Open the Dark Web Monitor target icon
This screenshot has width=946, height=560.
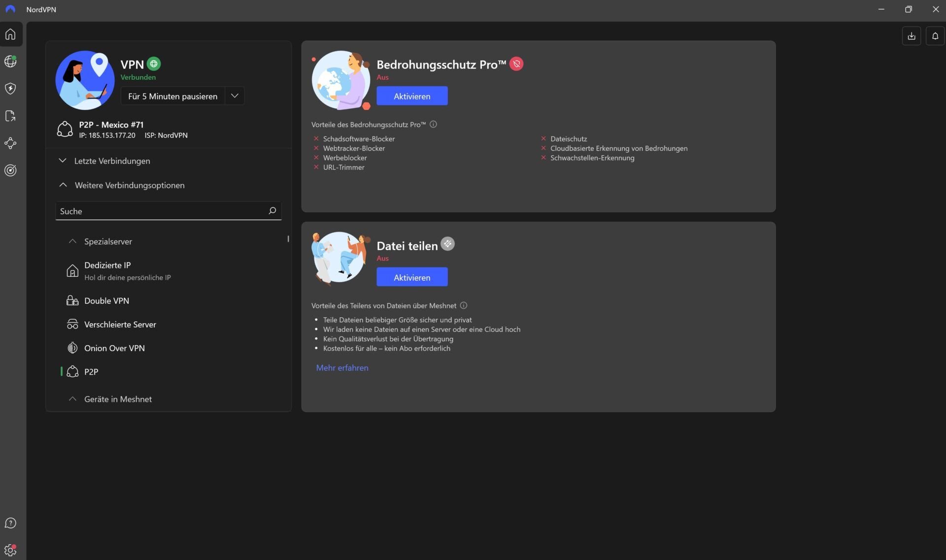coord(10,170)
